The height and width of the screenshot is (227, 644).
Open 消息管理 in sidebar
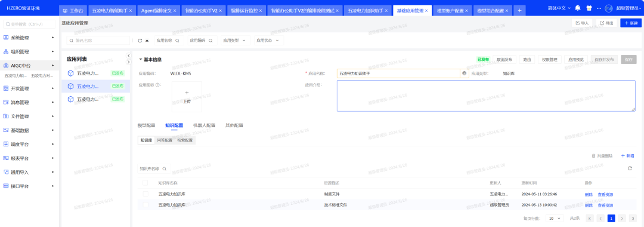click(x=30, y=102)
